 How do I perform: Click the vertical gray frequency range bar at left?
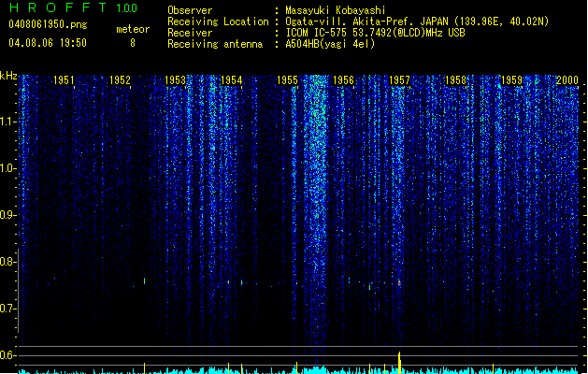18,290
